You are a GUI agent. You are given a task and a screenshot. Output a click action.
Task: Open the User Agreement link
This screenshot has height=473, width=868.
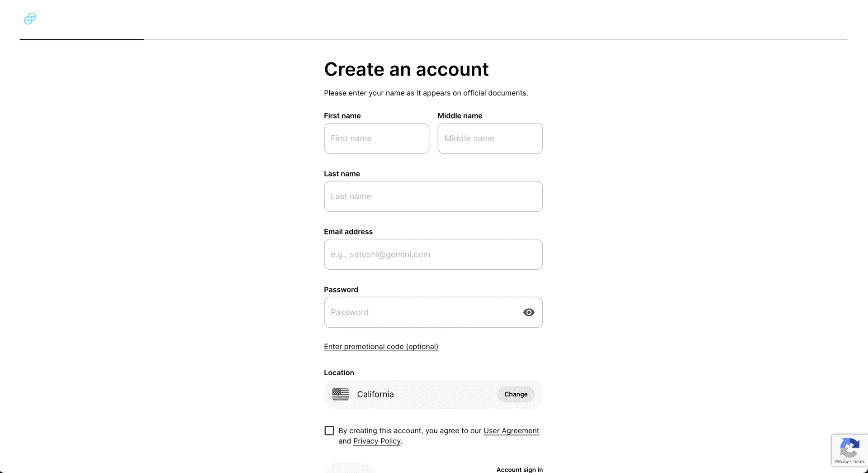point(511,431)
